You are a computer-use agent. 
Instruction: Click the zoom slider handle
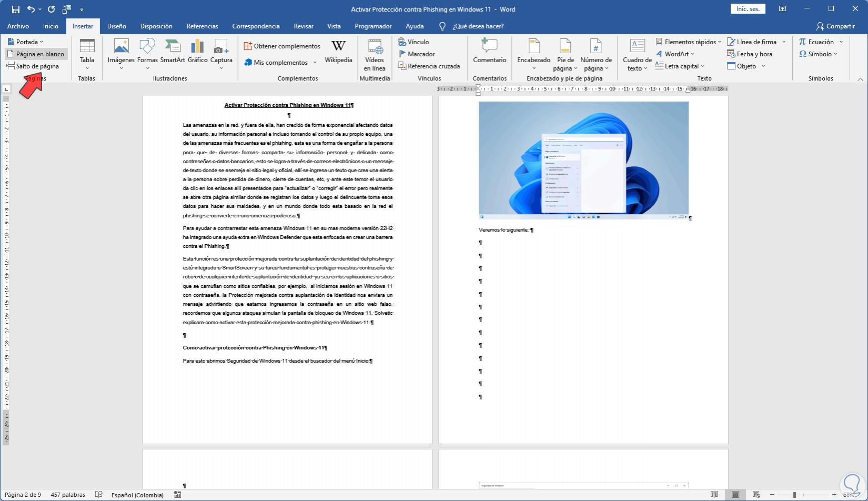click(x=794, y=495)
